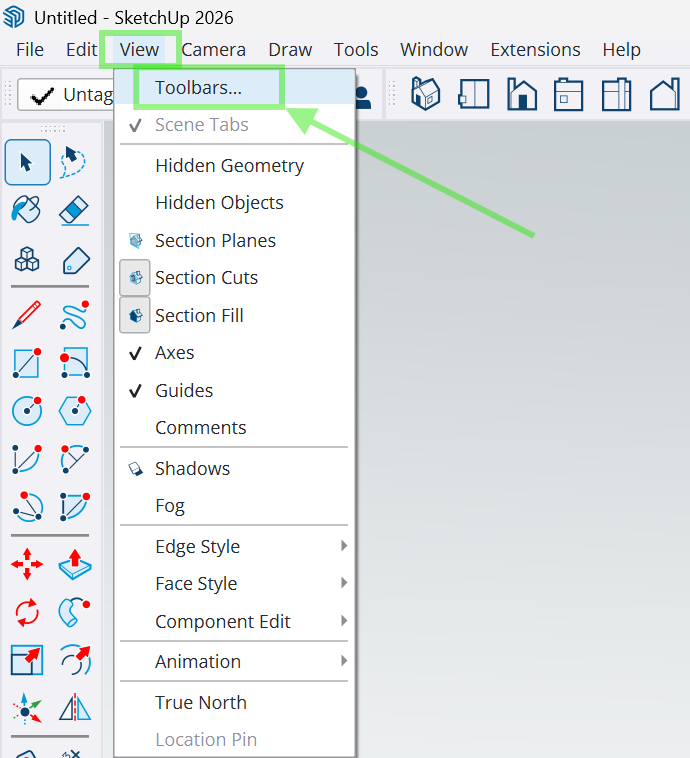
Task: Select the Rotated Rectangle tool
Action: click(74, 363)
